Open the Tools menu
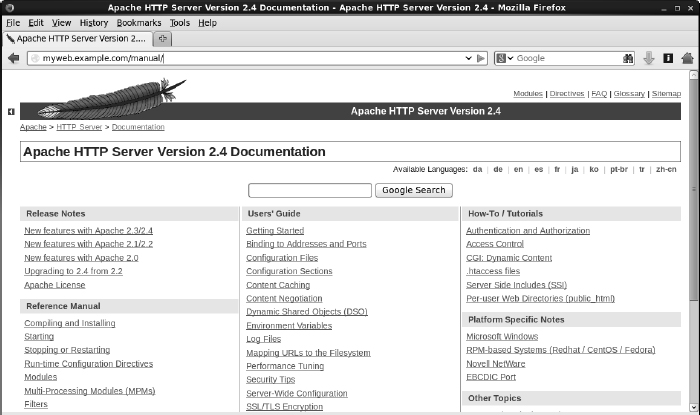Viewport: 700px width, 415px height. 179,23
